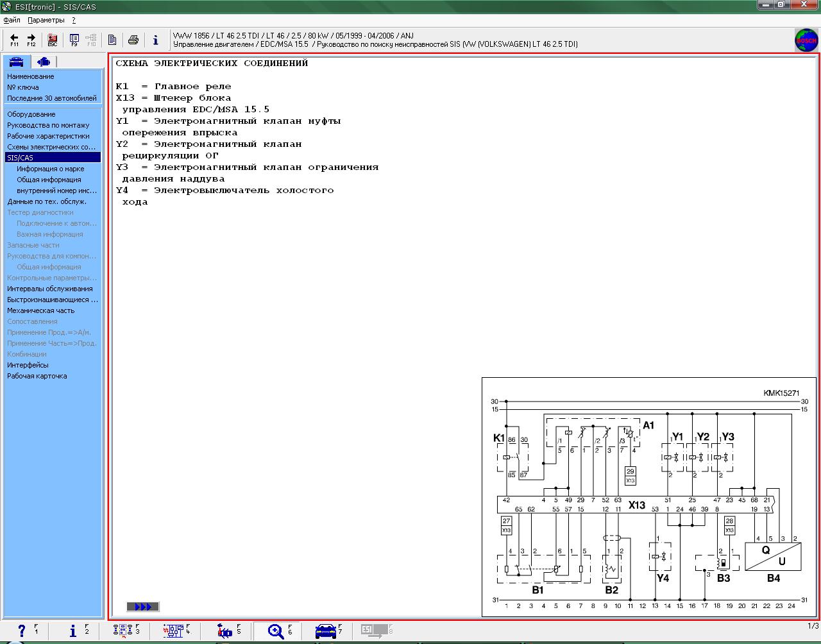
Task: Open Последние 30 автомобилей
Action: point(52,98)
